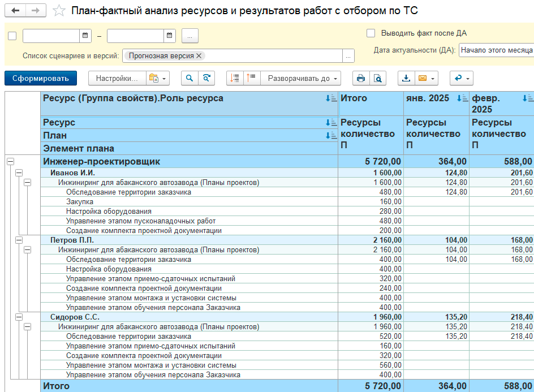Click the Сформировать button
This screenshot has width=534, height=392.
pos(41,78)
